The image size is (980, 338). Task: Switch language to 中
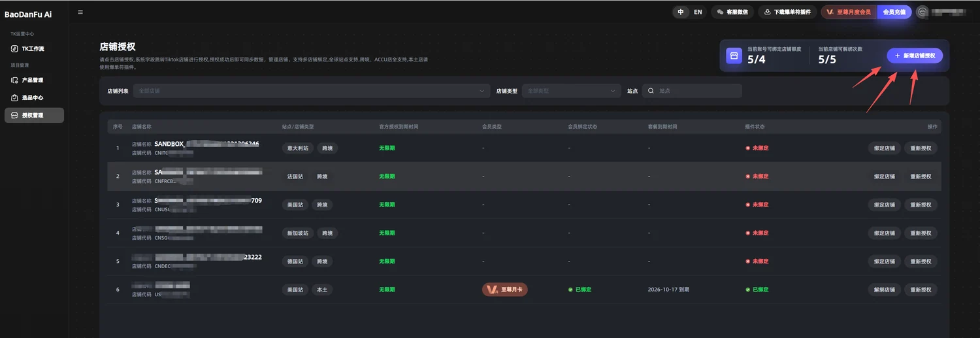tap(681, 12)
